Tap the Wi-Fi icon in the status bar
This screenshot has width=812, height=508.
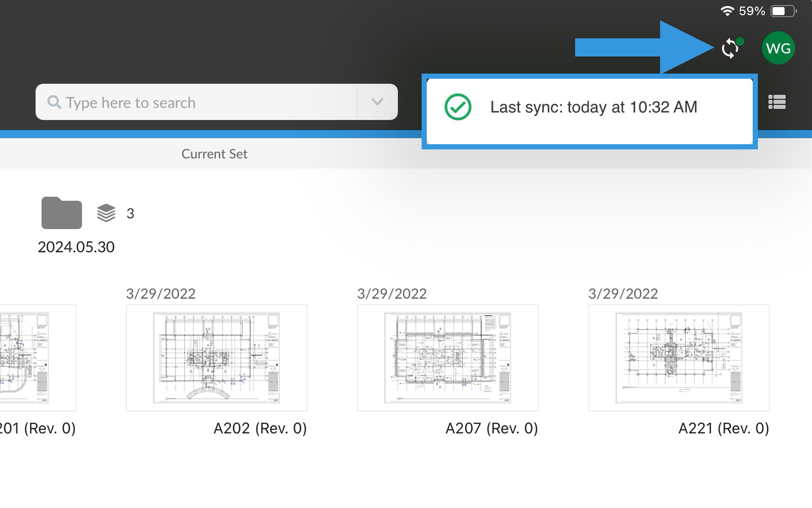[728, 11]
